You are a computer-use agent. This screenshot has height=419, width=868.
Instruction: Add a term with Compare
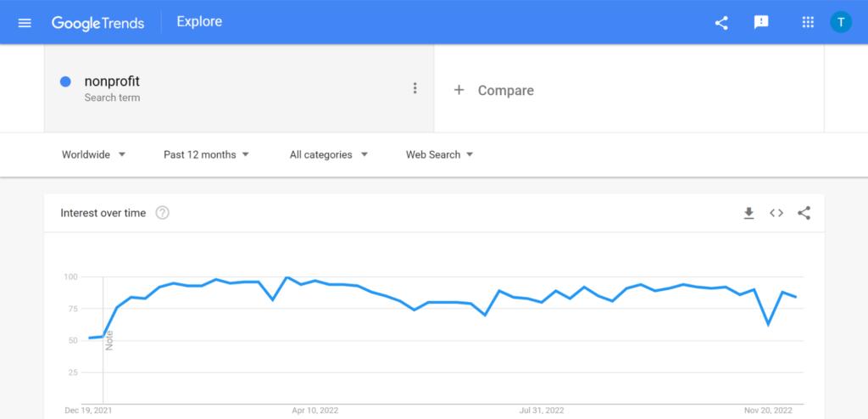(494, 91)
